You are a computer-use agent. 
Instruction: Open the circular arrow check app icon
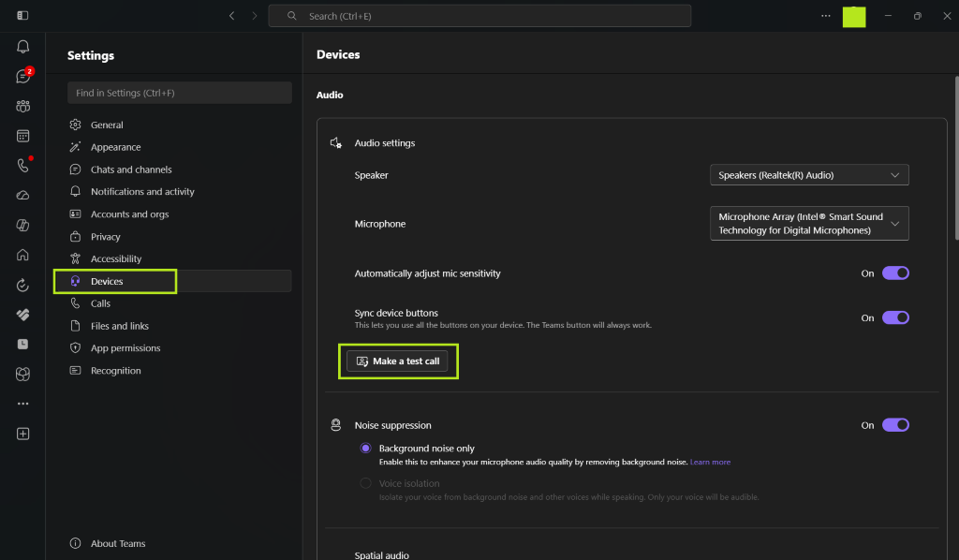tap(22, 285)
